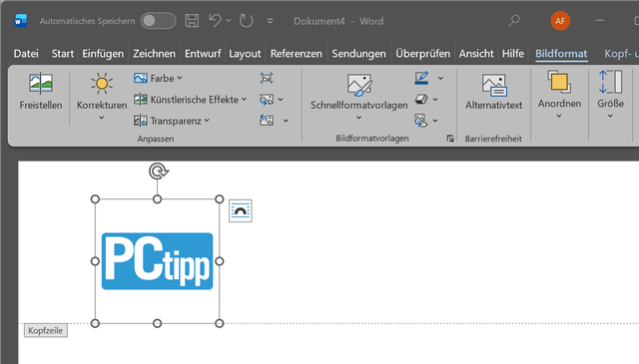The height and width of the screenshot is (364, 639).
Task: Click the Alternativtext icon
Action: (494, 85)
